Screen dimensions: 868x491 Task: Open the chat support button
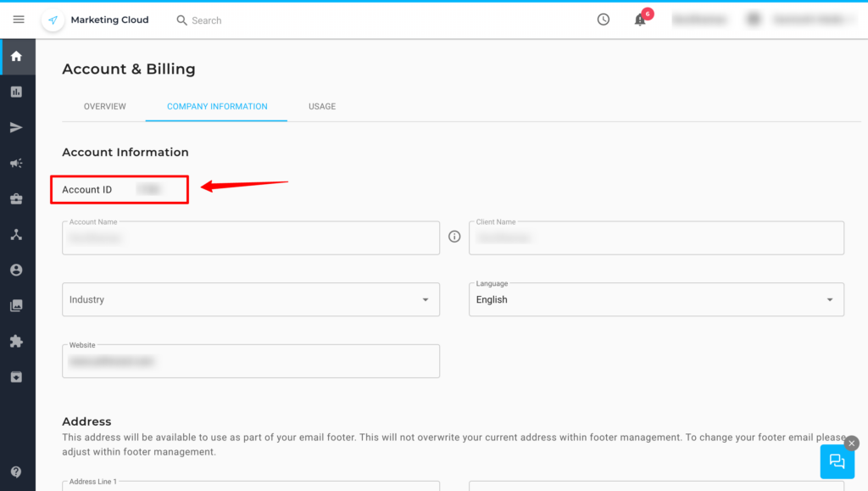pyautogui.click(x=837, y=461)
